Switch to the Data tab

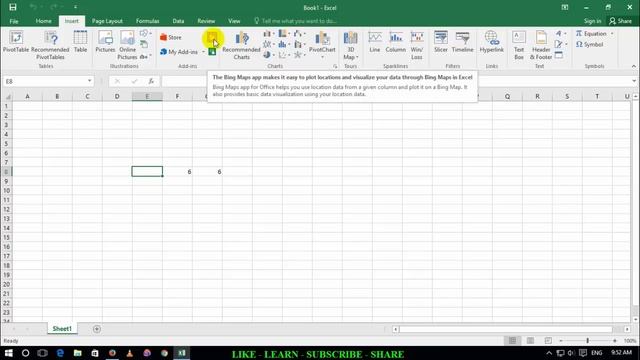pos(178,21)
